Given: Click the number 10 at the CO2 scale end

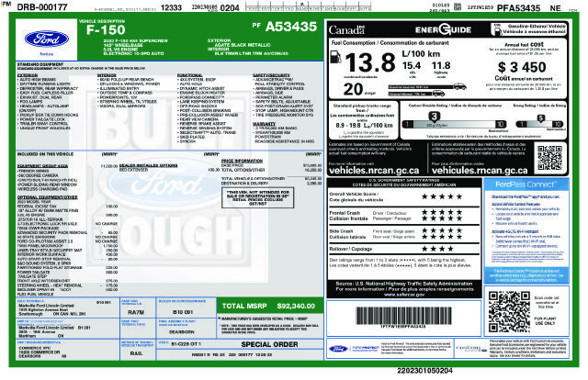Looking at the screenshot, I should point(500,124).
